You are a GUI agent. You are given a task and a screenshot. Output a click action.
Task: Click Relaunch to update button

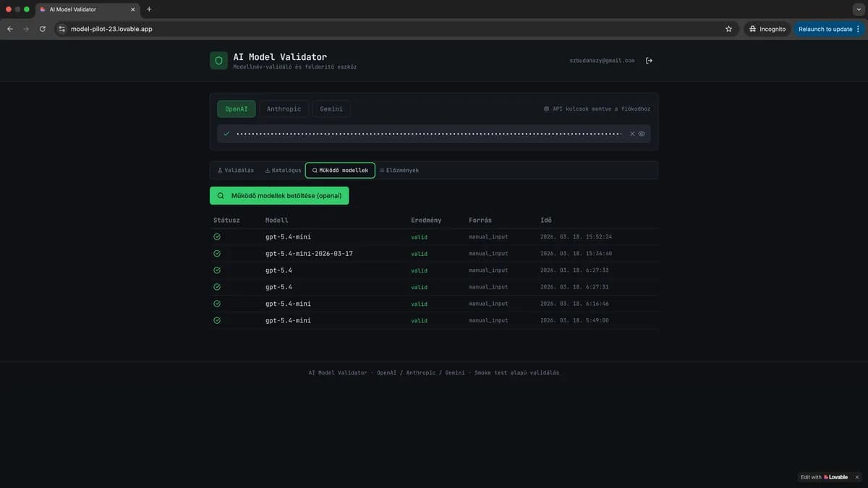(x=829, y=29)
